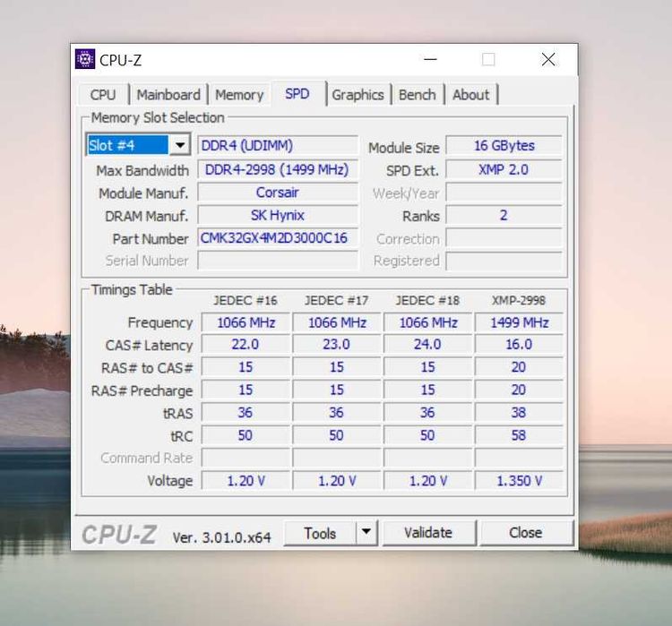Click the 16 GBytes module size value
The height and width of the screenshot is (626, 672).
click(x=504, y=145)
